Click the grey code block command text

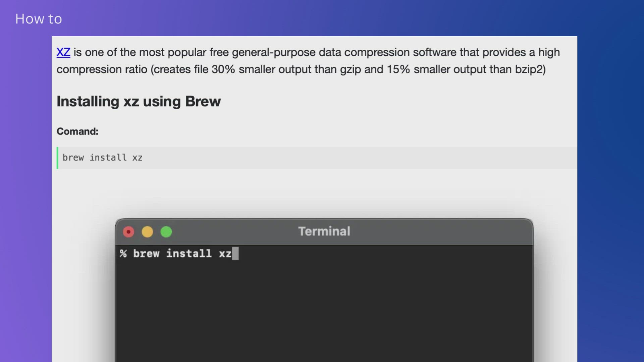102,158
